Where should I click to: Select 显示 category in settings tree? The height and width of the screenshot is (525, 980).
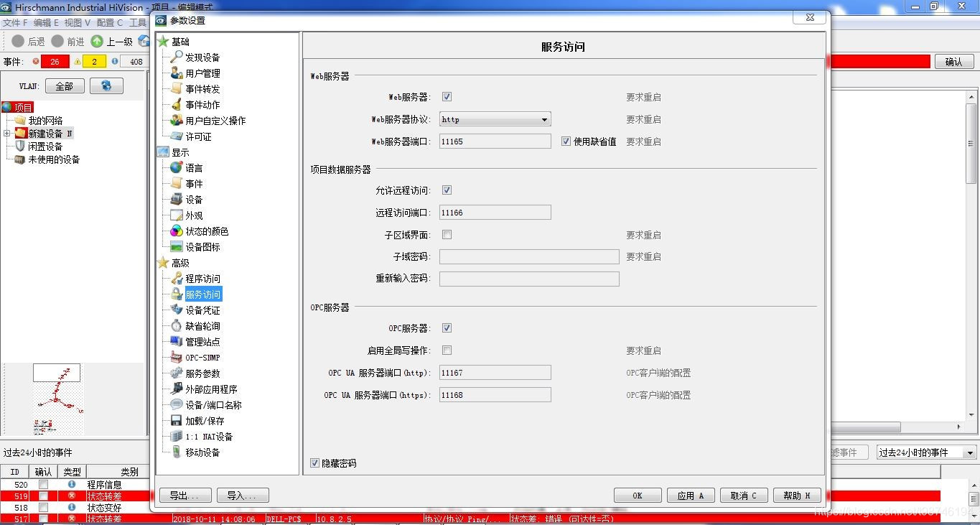coord(180,152)
